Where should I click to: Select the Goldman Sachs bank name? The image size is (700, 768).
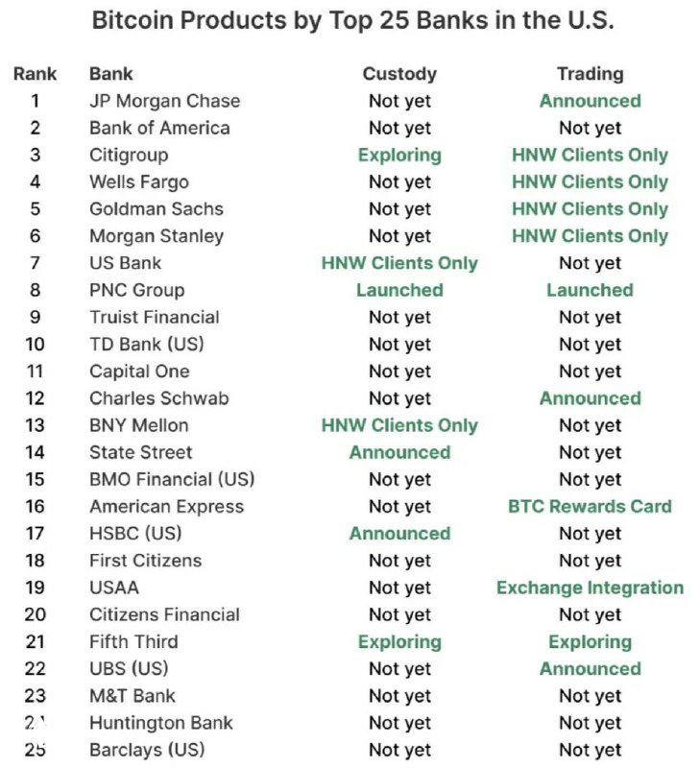tap(157, 209)
